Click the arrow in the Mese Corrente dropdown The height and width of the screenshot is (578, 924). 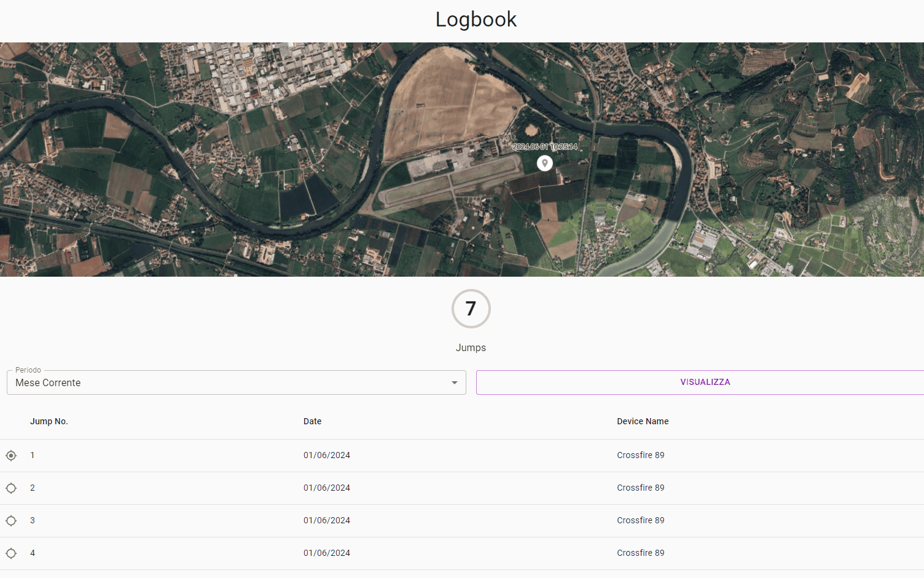(455, 382)
